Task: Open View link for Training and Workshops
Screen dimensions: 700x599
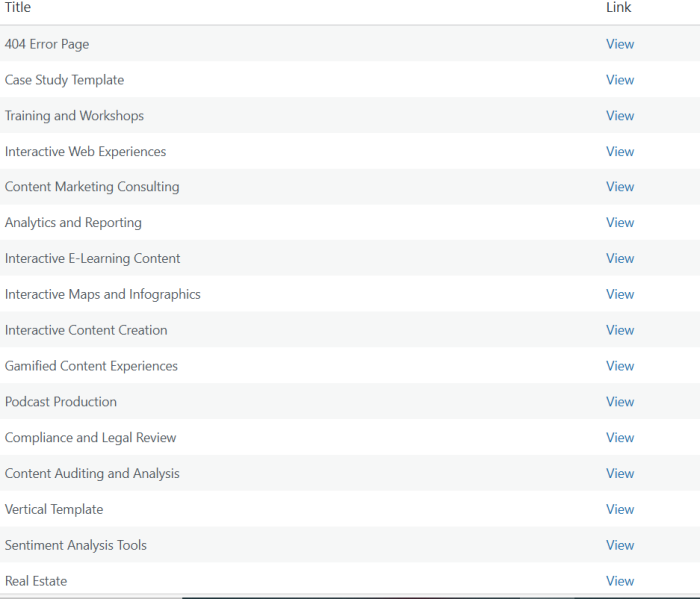Action: coord(620,116)
